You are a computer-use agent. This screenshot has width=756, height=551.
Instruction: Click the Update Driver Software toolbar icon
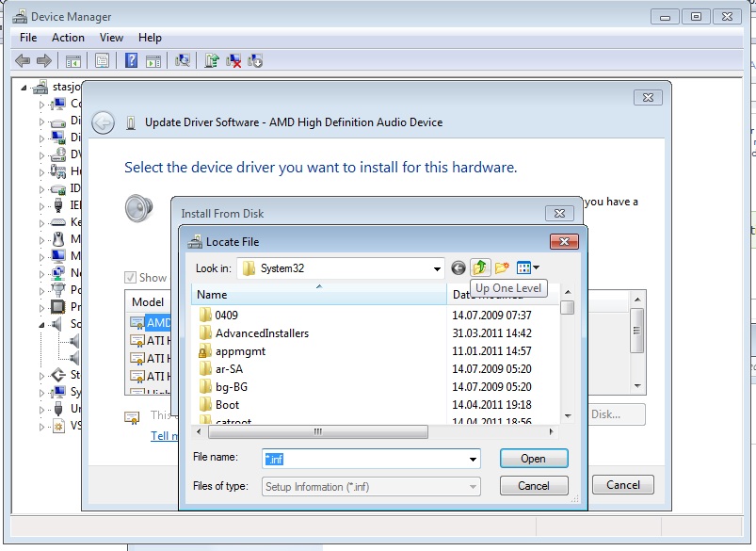tap(212, 60)
